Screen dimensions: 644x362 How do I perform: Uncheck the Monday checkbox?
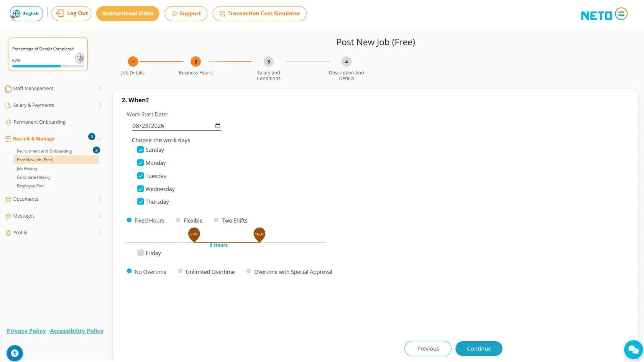pyautogui.click(x=140, y=163)
